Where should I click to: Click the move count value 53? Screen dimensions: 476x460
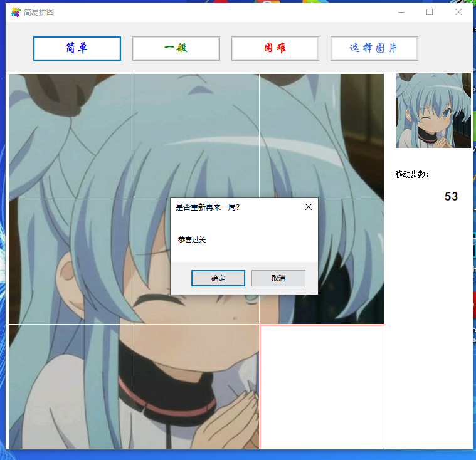point(451,196)
